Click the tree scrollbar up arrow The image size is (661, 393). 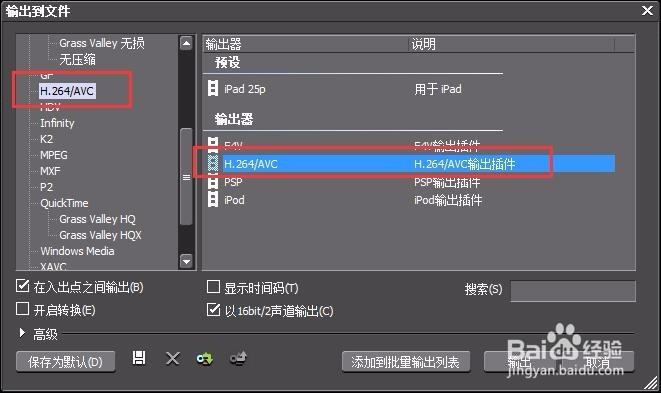point(186,43)
